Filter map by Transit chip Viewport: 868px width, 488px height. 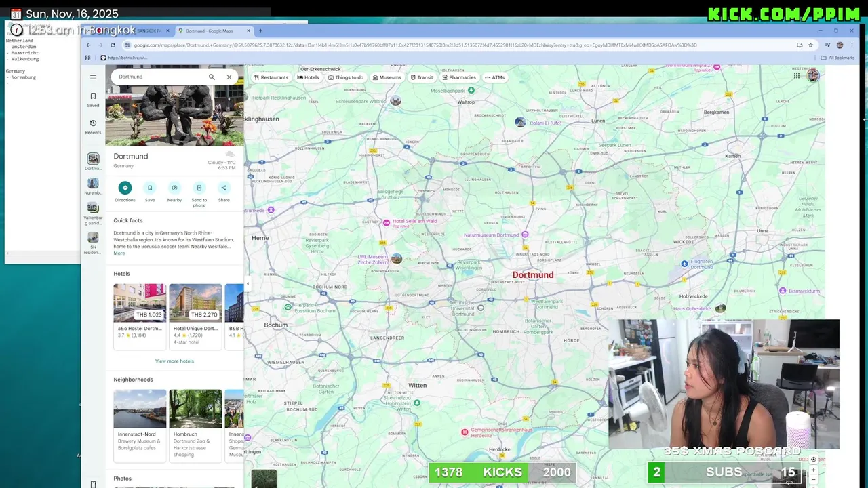(421, 77)
